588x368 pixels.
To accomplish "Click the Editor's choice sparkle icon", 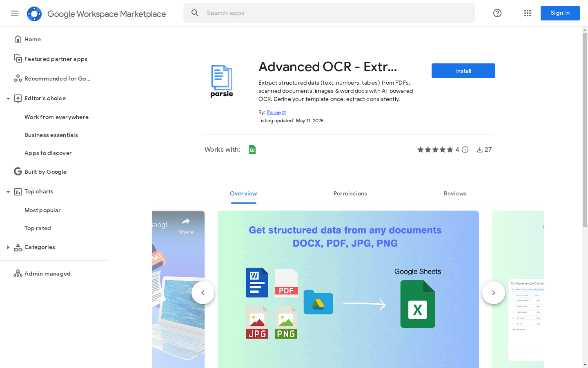I will [x=18, y=98].
